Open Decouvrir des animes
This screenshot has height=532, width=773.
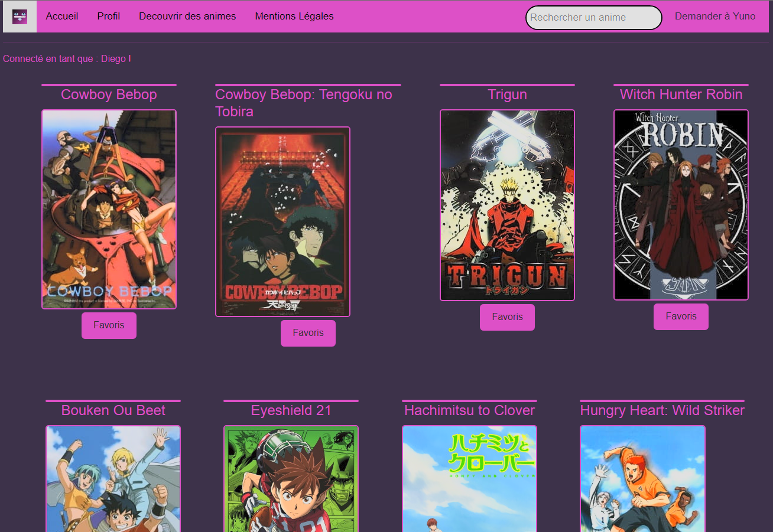[x=187, y=17]
